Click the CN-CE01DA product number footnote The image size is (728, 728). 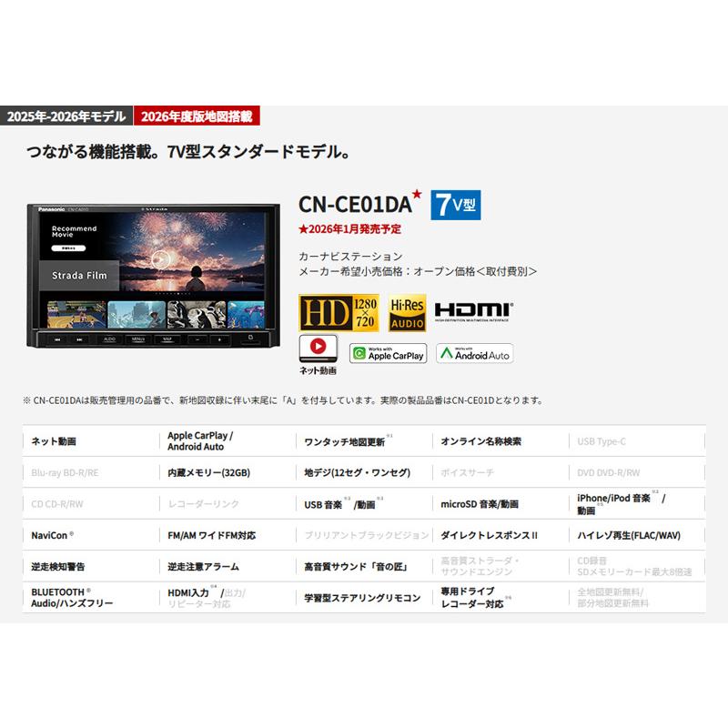click(x=283, y=400)
